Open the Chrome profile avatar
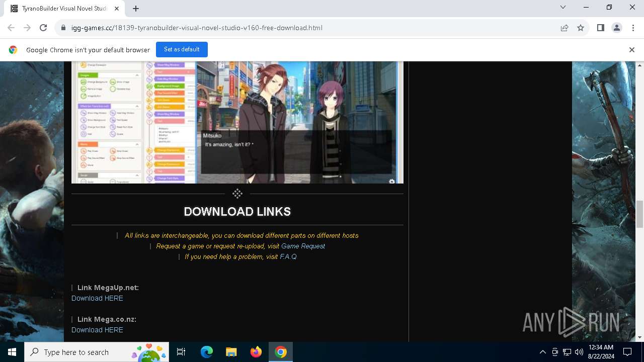644x362 pixels. click(616, 28)
